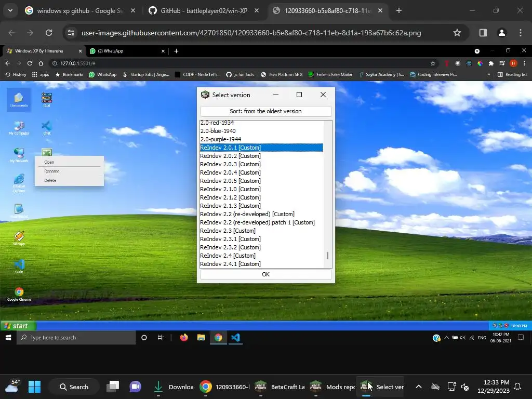
Task: Click the muted volume tray icon
Action: (x=465, y=387)
